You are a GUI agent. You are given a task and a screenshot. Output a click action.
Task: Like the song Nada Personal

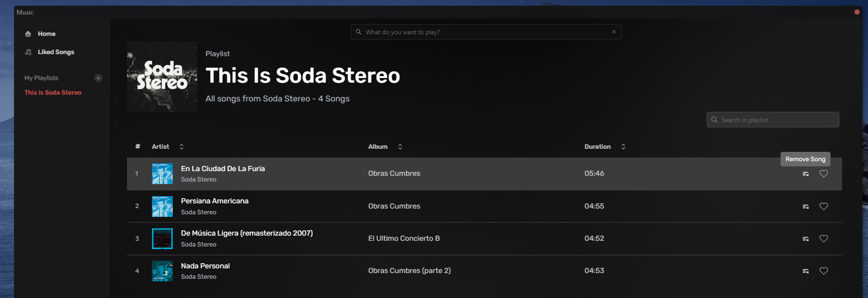point(824,271)
